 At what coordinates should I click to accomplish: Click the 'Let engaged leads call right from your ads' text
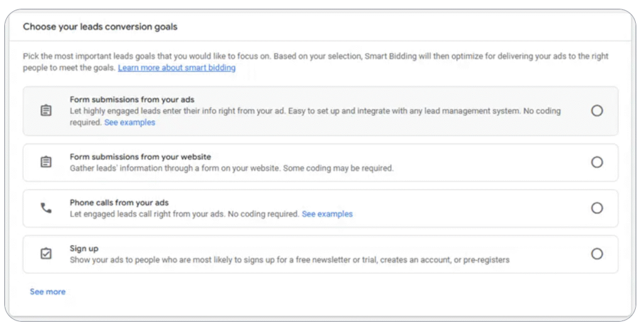point(184,214)
